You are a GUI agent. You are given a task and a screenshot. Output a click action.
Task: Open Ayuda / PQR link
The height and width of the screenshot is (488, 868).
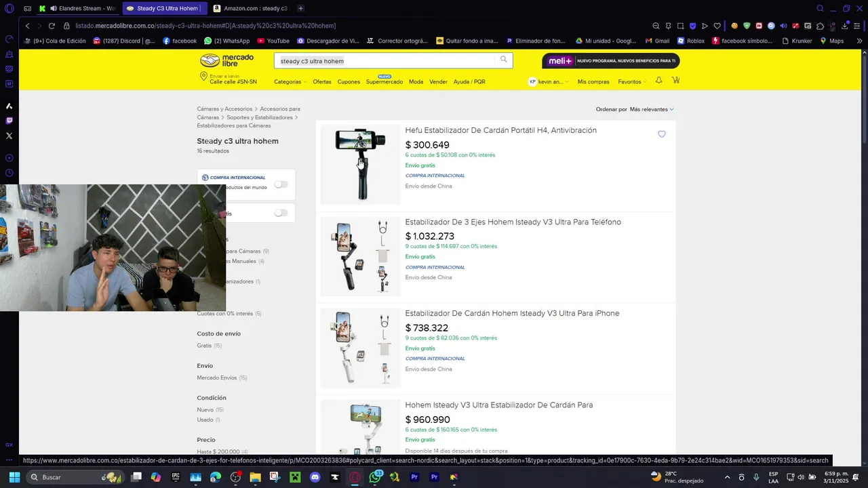[469, 81]
